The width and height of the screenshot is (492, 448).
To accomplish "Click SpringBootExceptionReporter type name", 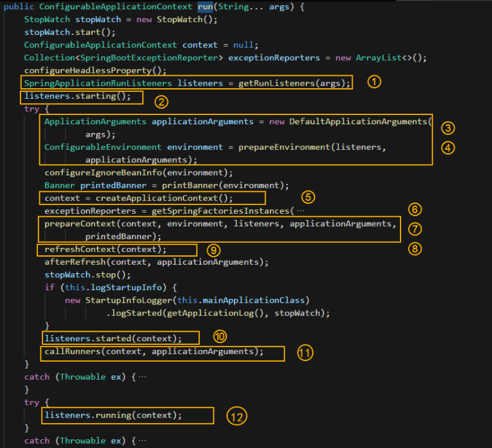I will pos(149,58).
